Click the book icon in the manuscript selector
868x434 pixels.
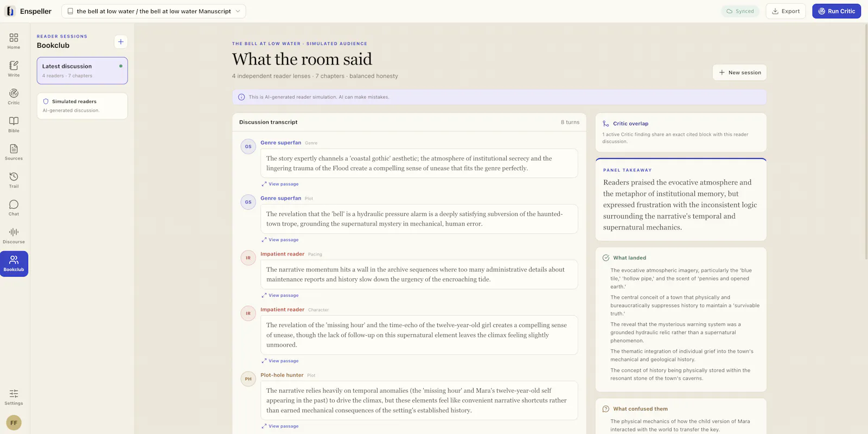pyautogui.click(x=70, y=11)
